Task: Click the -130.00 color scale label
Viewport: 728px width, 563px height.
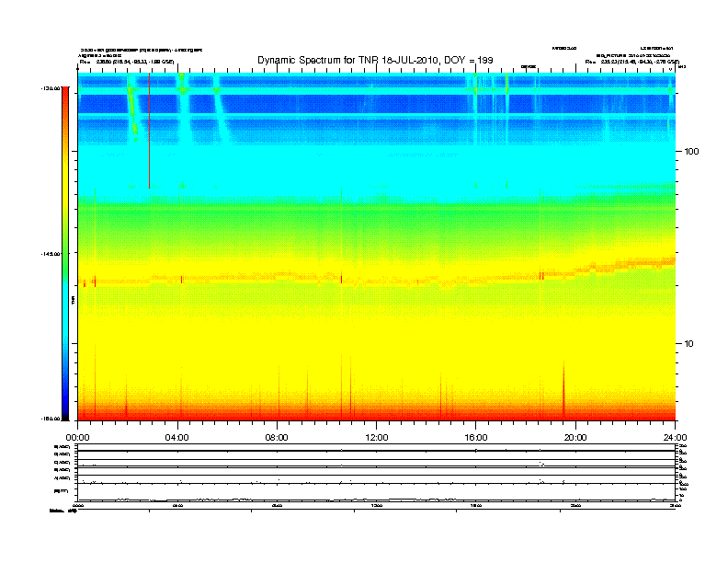Action: 51,88
